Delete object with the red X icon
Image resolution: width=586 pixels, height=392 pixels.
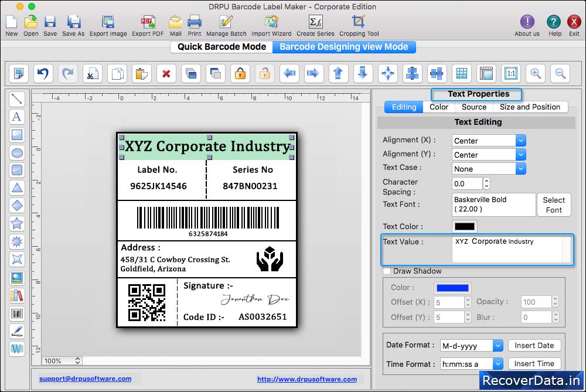click(x=166, y=73)
